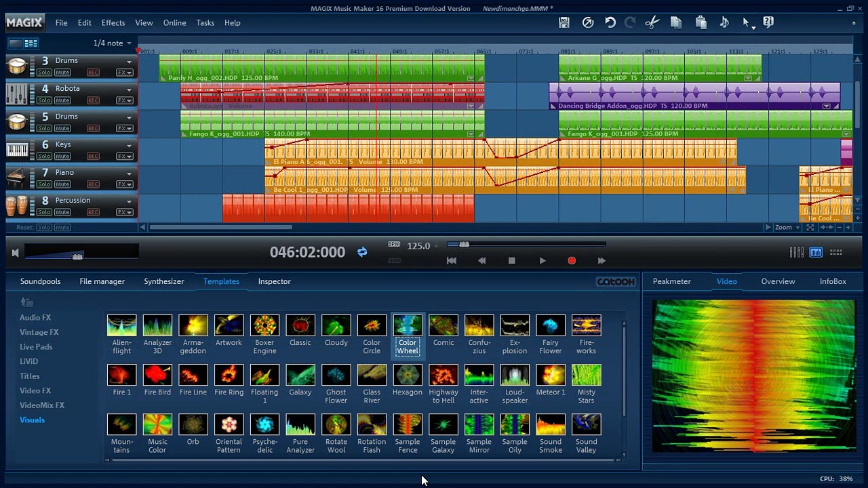This screenshot has width=868, height=488.
Task: Open the Tasks menu
Action: [205, 23]
